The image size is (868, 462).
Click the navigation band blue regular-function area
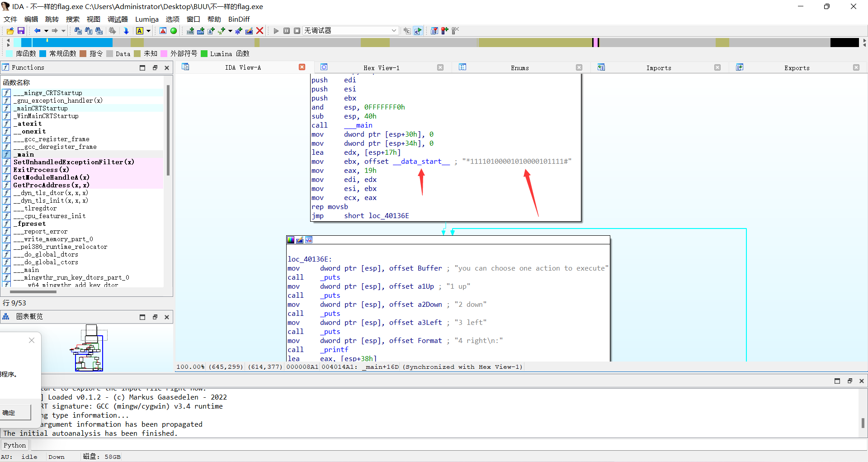[72, 42]
